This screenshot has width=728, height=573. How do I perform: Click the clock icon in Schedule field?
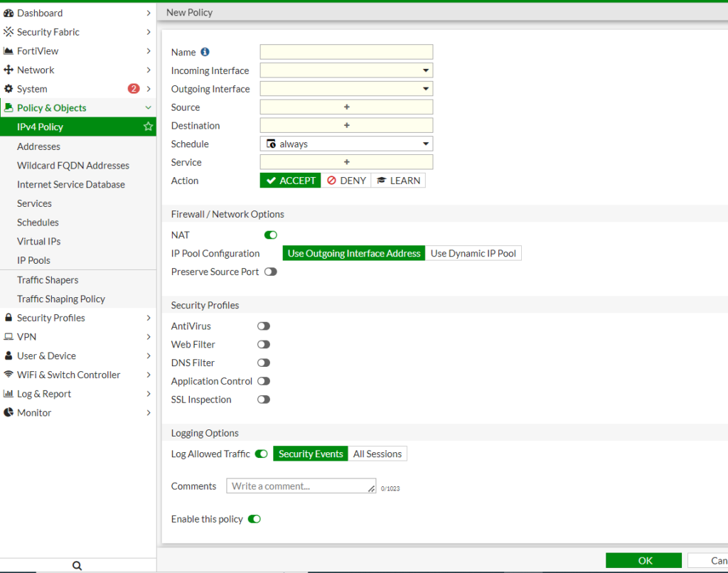271,144
